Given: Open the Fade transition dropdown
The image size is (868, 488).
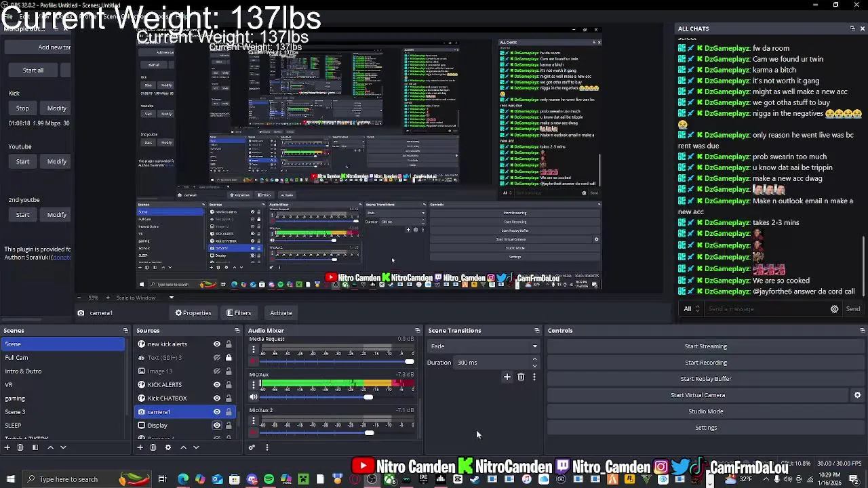Looking at the screenshot, I should 484,346.
